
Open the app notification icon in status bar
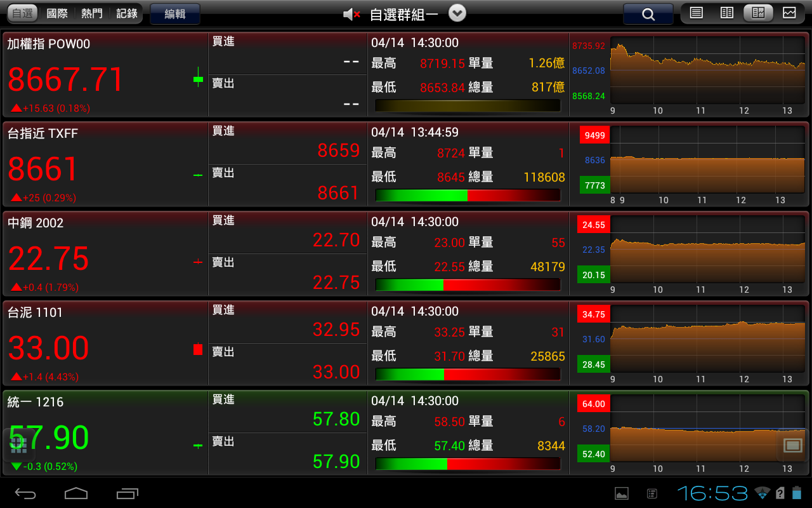[652, 493]
